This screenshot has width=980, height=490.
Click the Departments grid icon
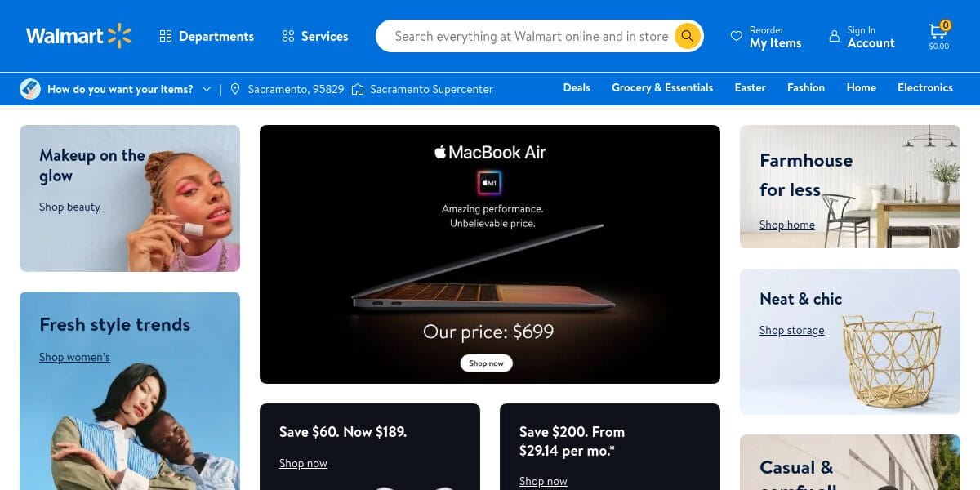coord(166,36)
